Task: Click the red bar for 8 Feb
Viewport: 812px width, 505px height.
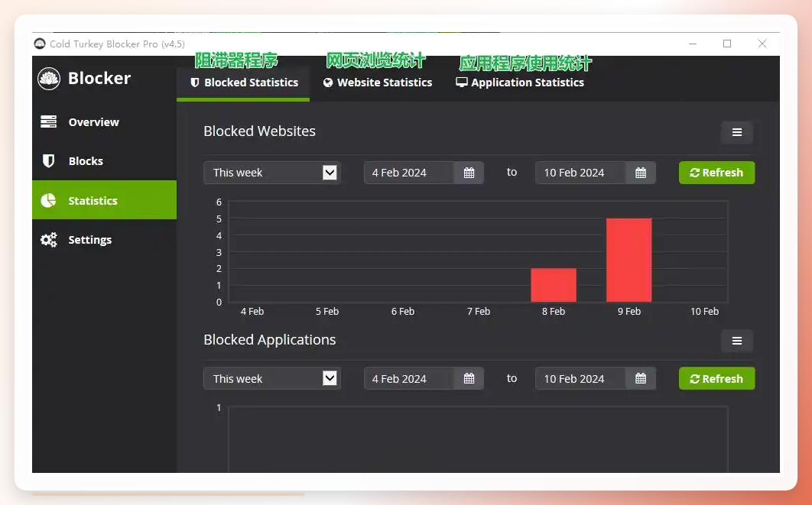Action: point(554,285)
